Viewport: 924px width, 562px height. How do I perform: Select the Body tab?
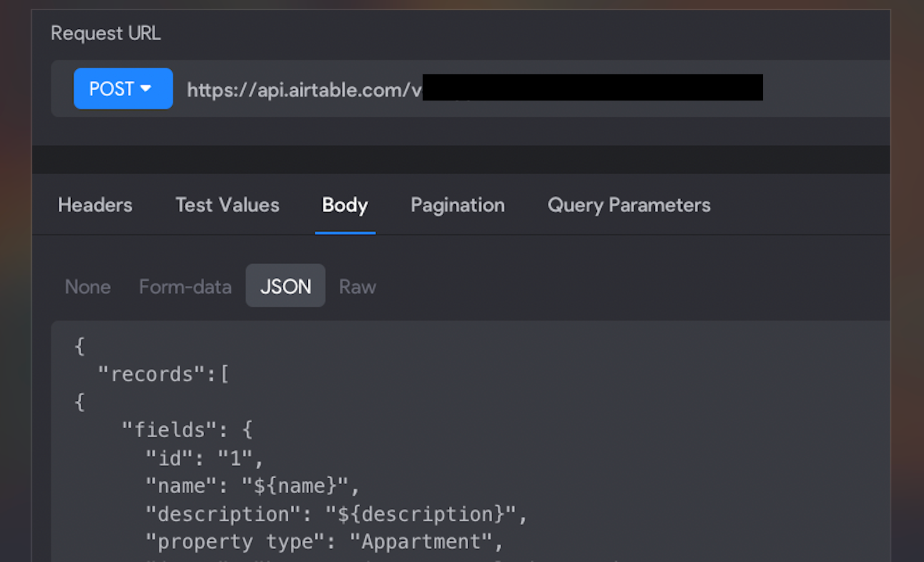[x=345, y=205]
